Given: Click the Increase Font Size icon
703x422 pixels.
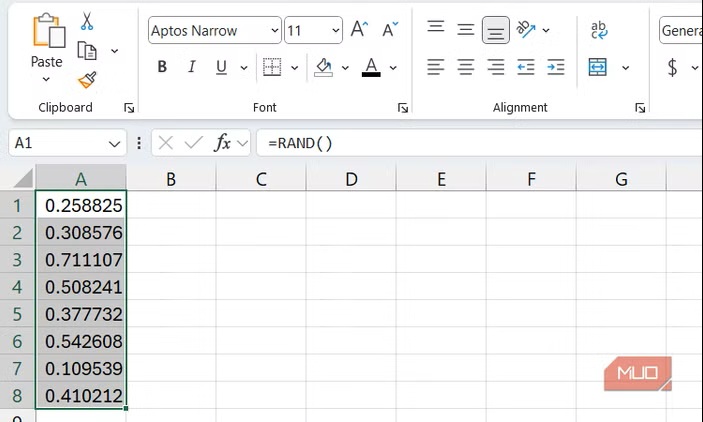Looking at the screenshot, I should (x=359, y=30).
